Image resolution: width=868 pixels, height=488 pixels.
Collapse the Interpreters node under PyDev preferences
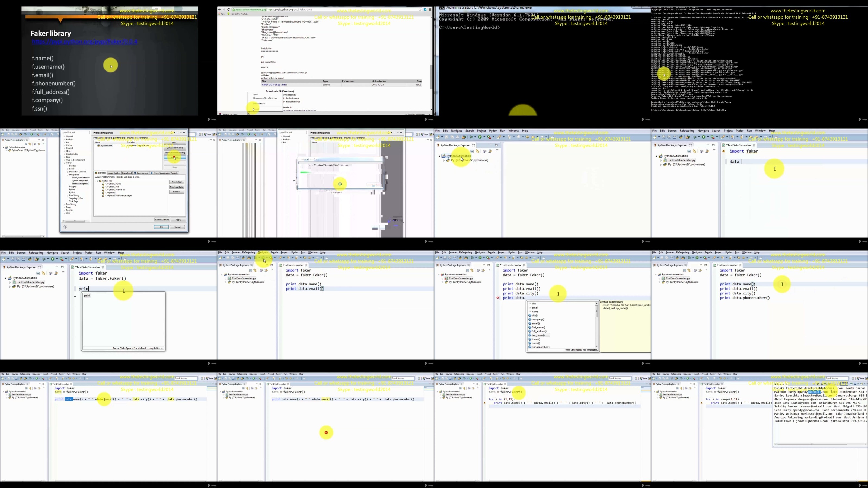click(67, 175)
